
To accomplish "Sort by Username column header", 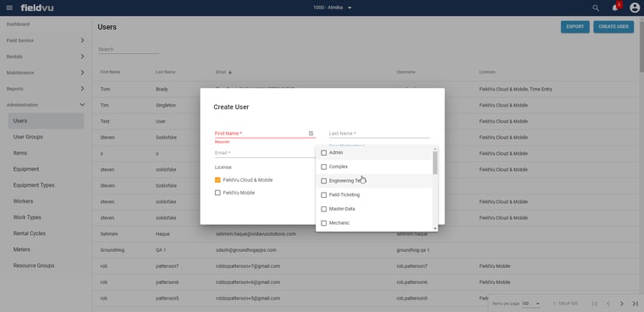I will (x=406, y=72).
